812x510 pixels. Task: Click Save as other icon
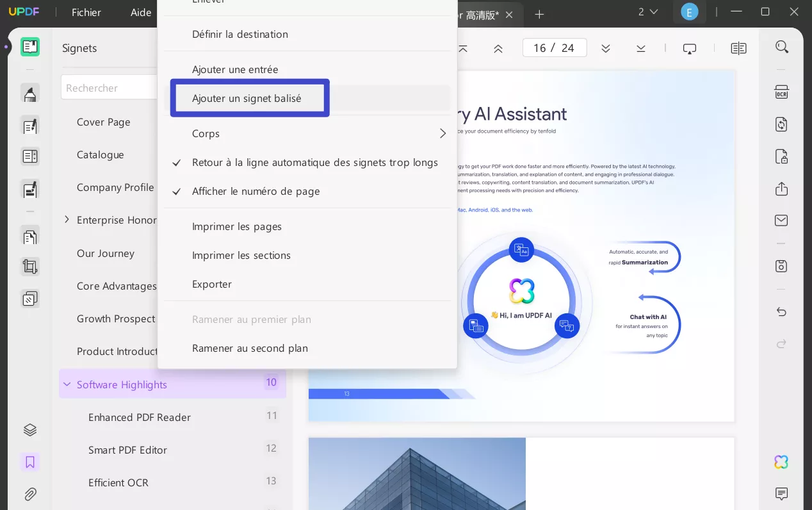(781, 266)
